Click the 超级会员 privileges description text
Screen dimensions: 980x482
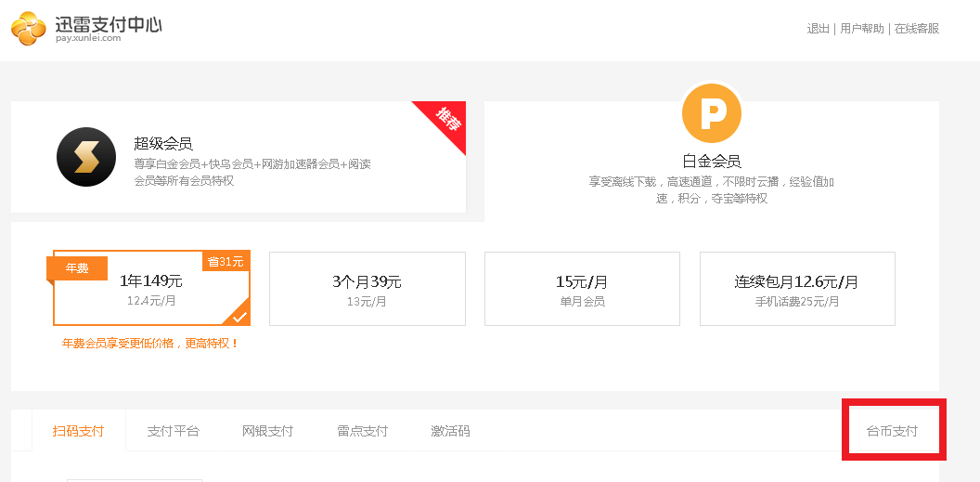252,173
